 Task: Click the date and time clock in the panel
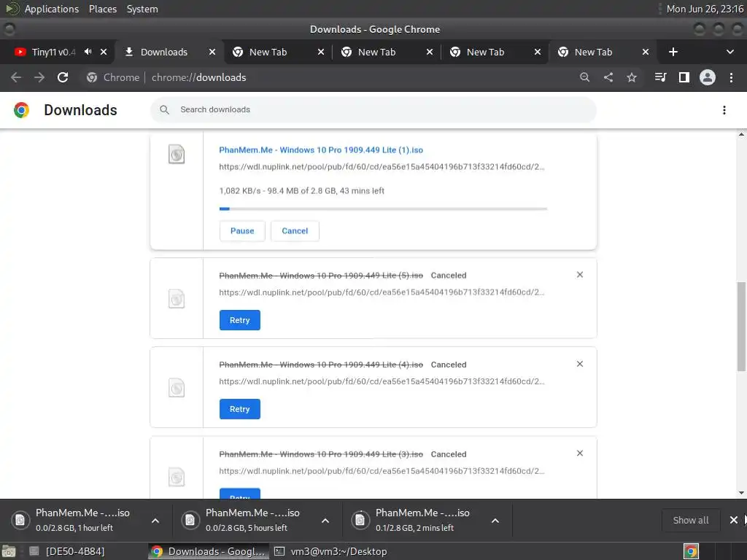pos(705,9)
